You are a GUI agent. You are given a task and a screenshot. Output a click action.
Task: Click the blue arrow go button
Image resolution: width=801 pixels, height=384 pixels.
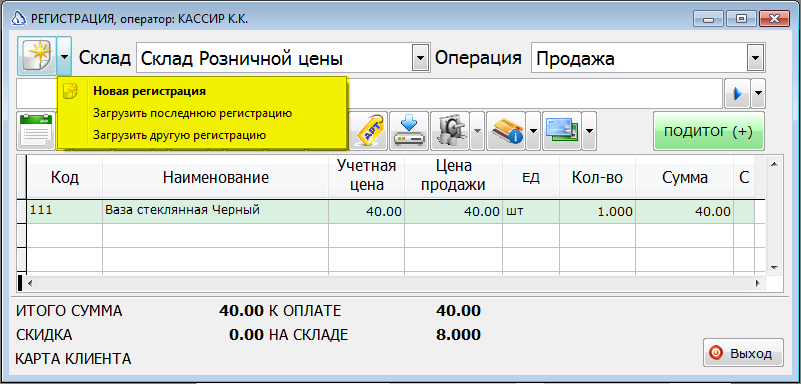[x=737, y=94]
